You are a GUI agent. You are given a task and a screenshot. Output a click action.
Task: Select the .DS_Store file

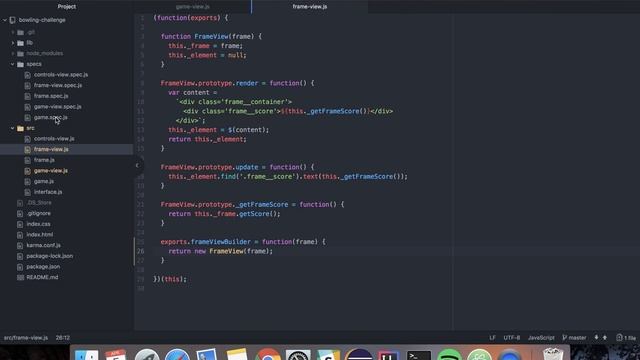(x=39, y=202)
